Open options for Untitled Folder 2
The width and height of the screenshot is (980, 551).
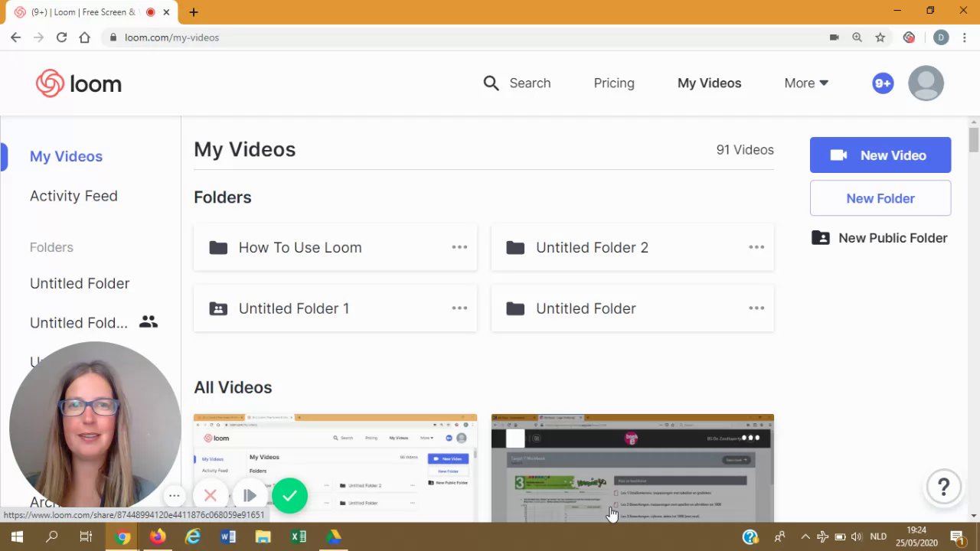coord(756,247)
